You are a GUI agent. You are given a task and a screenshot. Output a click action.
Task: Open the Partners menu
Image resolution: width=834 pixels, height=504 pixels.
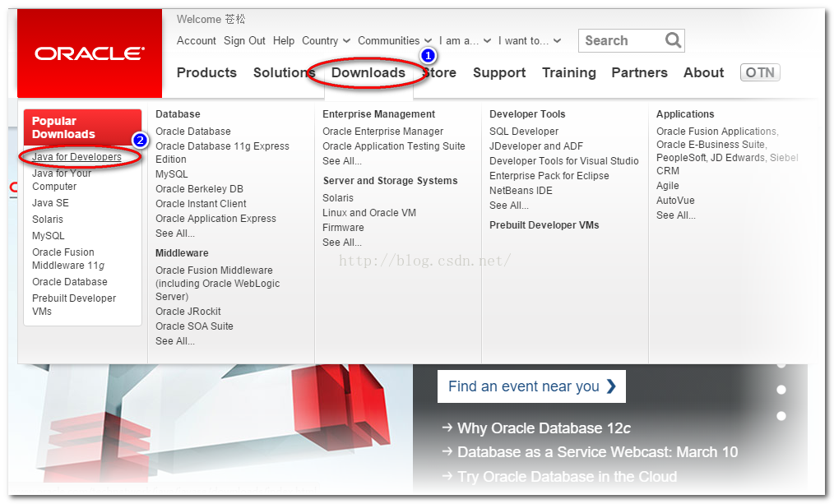click(639, 72)
